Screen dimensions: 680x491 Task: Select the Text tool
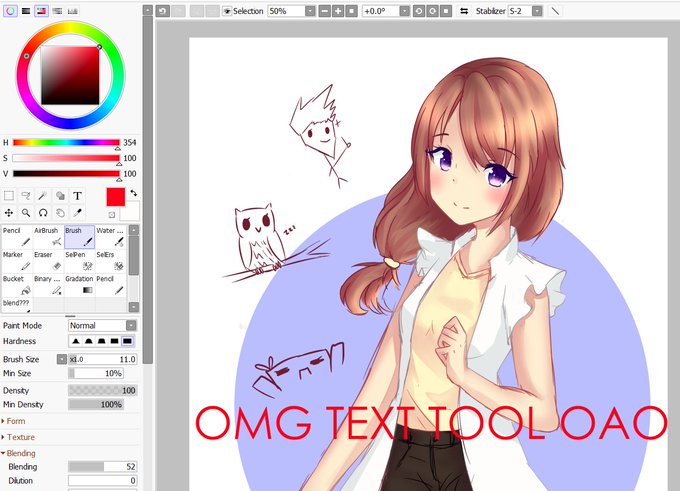[x=77, y=196]
